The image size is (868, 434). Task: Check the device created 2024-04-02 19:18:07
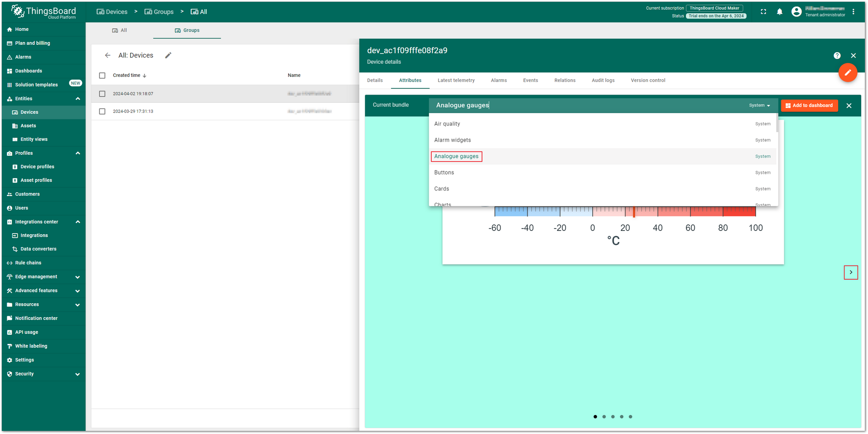pyautogui.click(x=102, y=94)
